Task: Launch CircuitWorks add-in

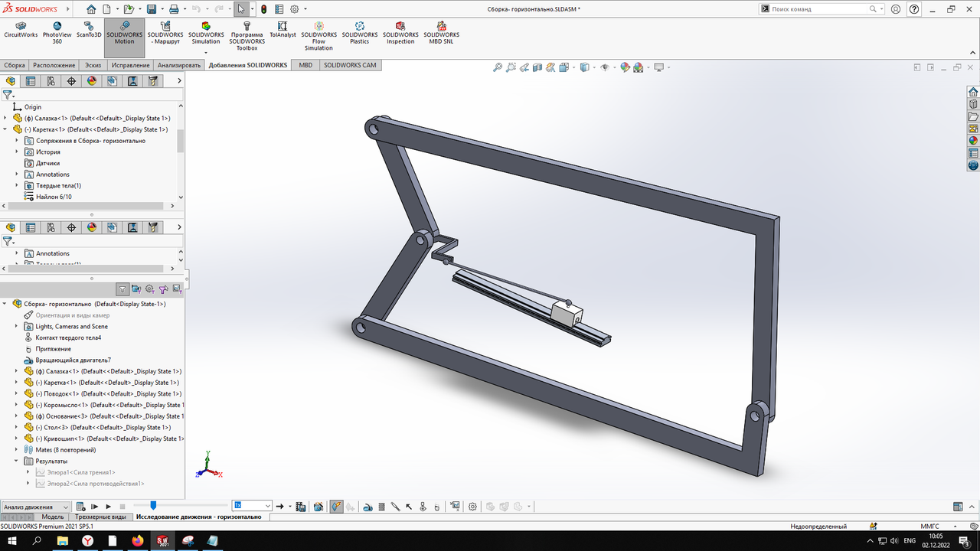Action: click(x=21, y=31)
